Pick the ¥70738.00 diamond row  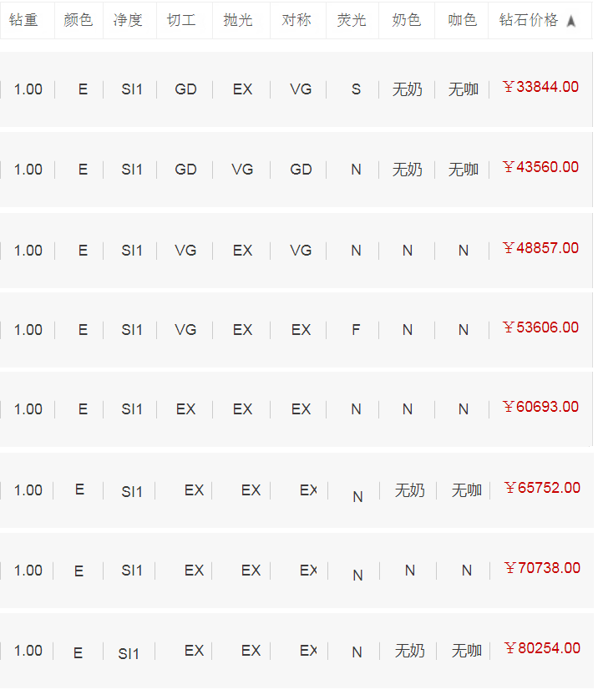pyautogui.click(x=543, y=568)
